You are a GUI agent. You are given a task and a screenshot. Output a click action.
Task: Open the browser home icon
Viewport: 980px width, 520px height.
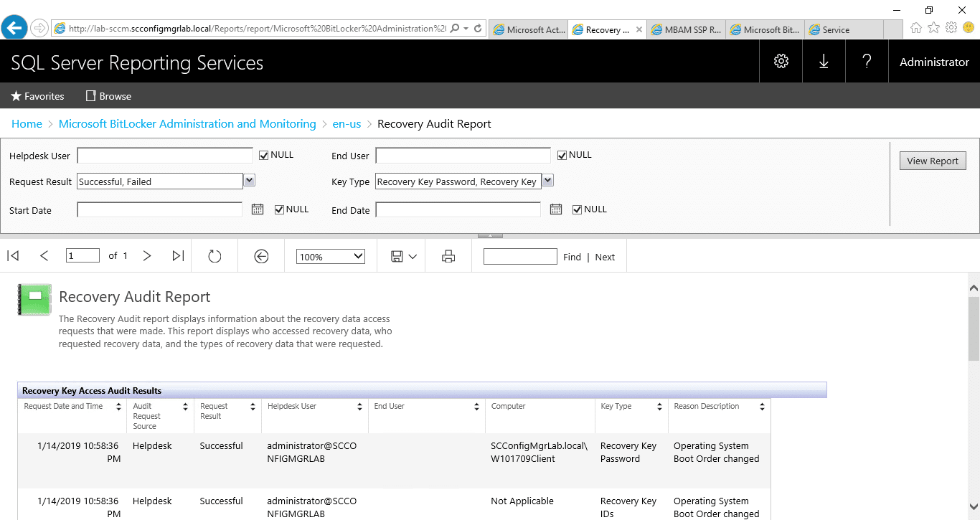(916, 27)
